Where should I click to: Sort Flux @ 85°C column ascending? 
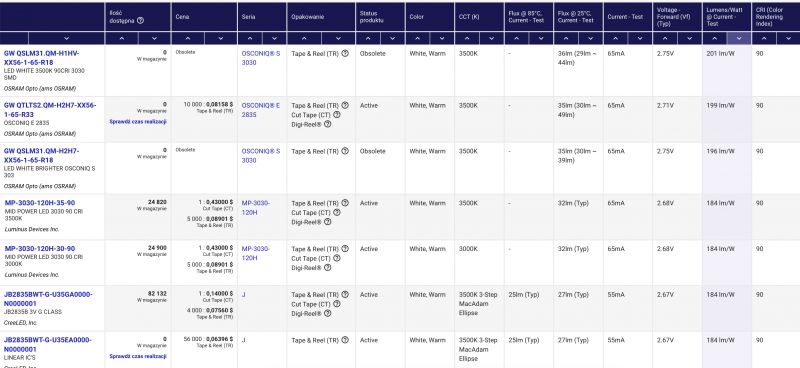pyautogui.click(x=517, y=38)
